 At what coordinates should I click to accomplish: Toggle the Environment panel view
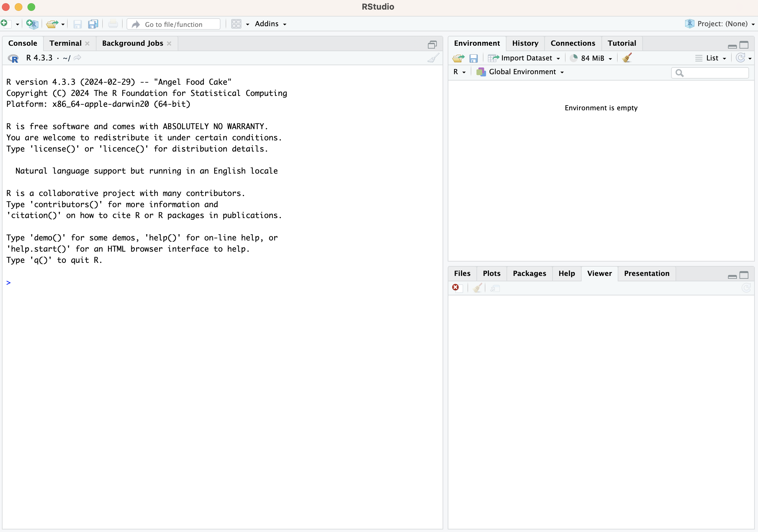(x=709, y=58)
